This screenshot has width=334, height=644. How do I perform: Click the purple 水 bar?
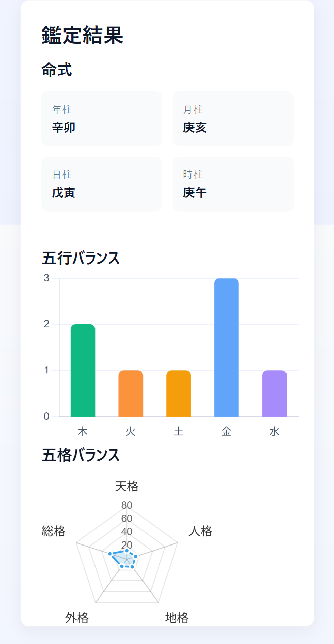[x=274, y=394]
